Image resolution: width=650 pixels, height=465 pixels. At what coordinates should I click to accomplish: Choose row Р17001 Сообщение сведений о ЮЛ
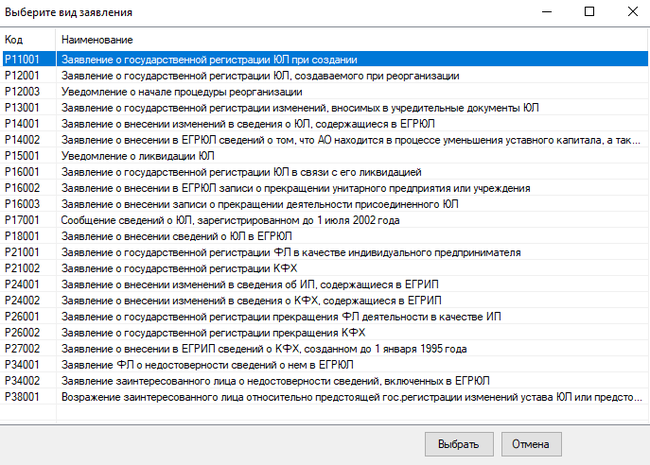(230, 220)
